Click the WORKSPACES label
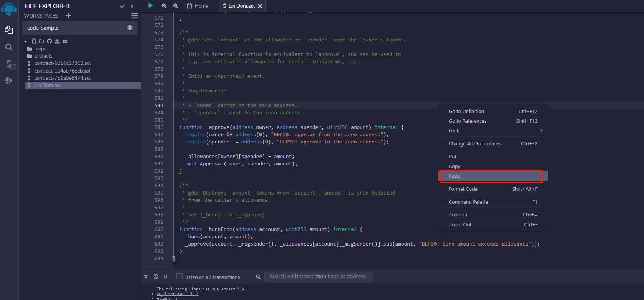644x300 pixels. 41,16
